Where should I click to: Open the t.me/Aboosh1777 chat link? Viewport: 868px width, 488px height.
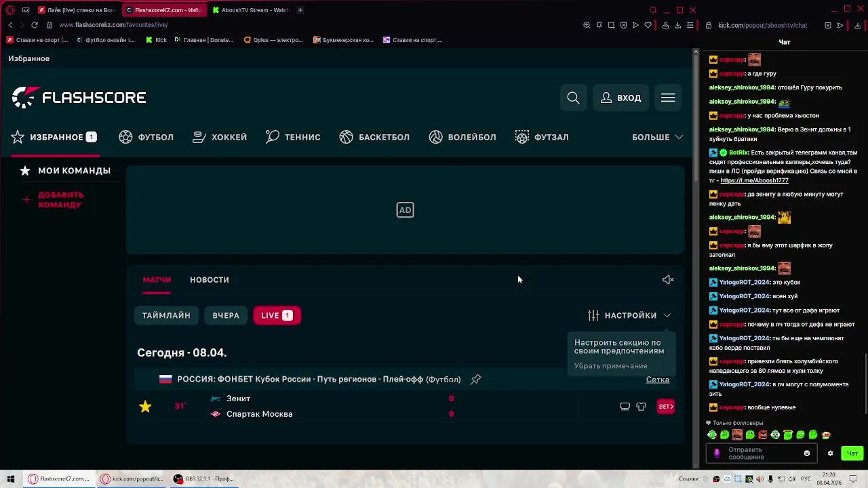[754, 181]
